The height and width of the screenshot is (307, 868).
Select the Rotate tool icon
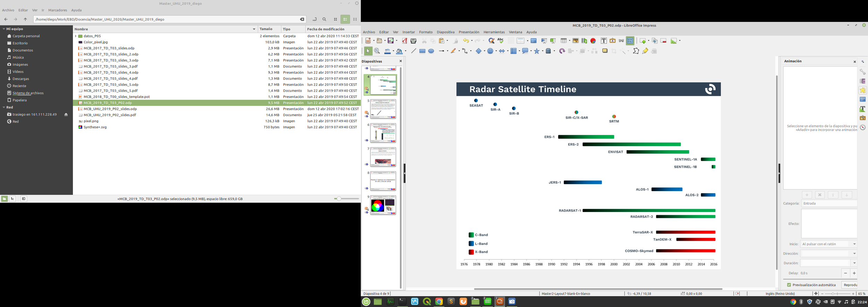click(562, 51)
